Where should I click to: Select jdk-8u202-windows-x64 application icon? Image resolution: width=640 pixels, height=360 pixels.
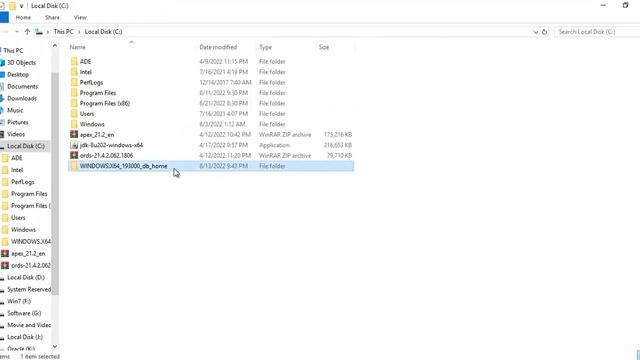[x=74, y=145]
